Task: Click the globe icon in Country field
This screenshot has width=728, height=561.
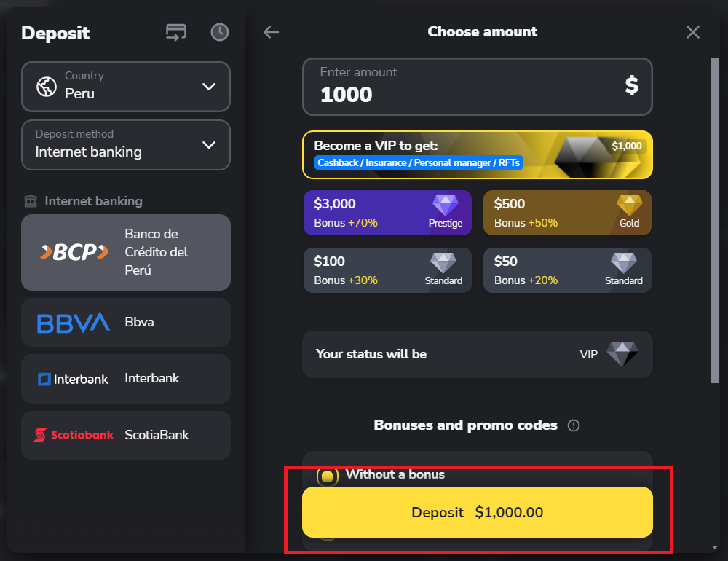Action: click(47, 87)
